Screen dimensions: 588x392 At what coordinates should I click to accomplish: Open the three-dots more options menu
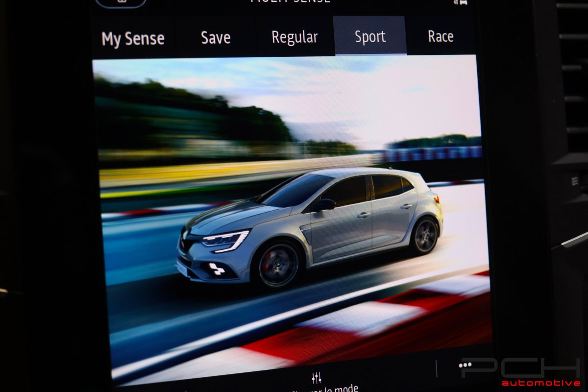[x=465, y=365]
